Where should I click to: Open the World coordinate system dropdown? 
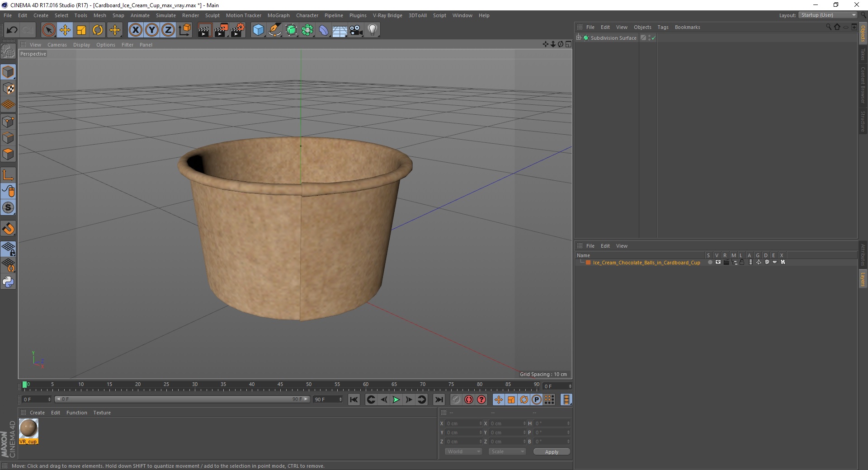463,451
